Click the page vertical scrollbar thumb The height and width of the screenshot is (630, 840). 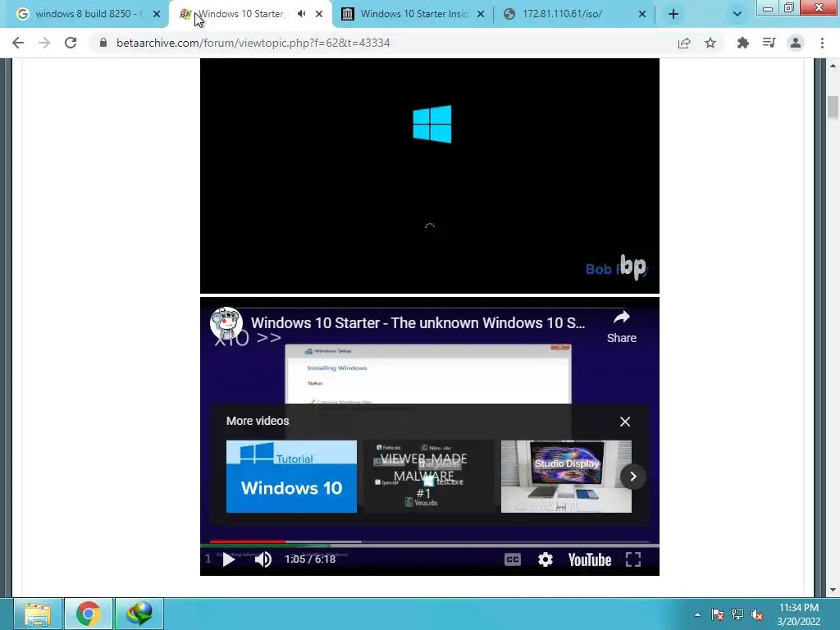pyautogui.click(x=833, y=107)
